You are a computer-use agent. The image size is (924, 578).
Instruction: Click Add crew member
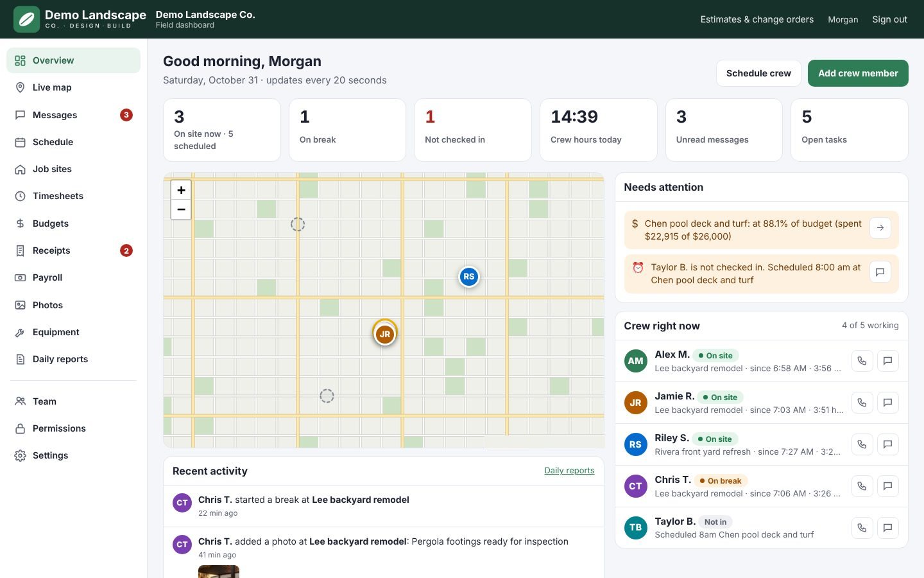click(858, 73)
